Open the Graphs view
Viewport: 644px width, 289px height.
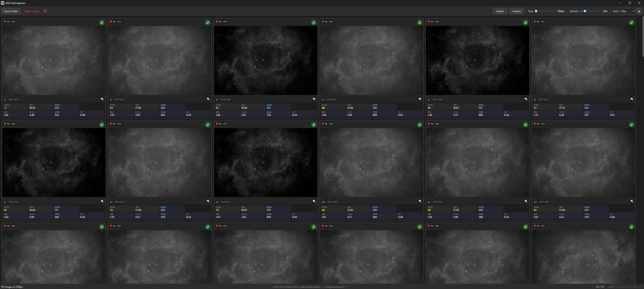pos(500,11)
